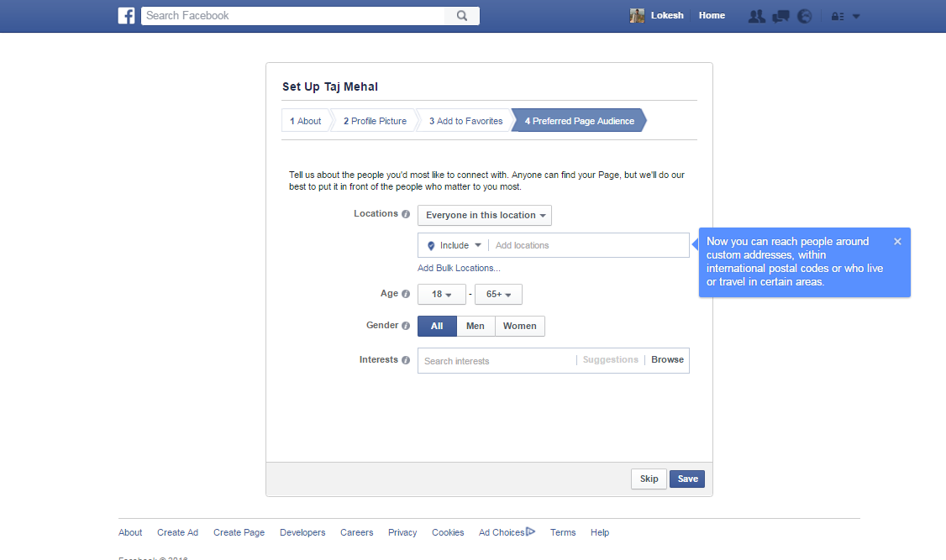
Task: Open the About footer link
Action: pos(130,532)
